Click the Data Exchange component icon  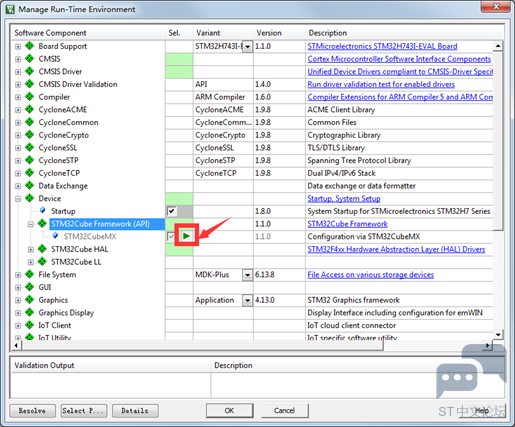(30, 185)
